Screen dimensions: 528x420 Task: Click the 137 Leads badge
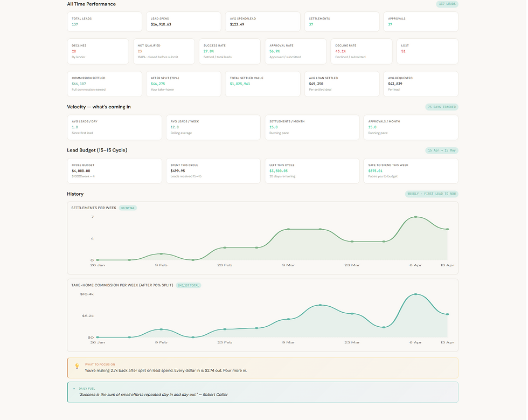[x=447, y=4]
